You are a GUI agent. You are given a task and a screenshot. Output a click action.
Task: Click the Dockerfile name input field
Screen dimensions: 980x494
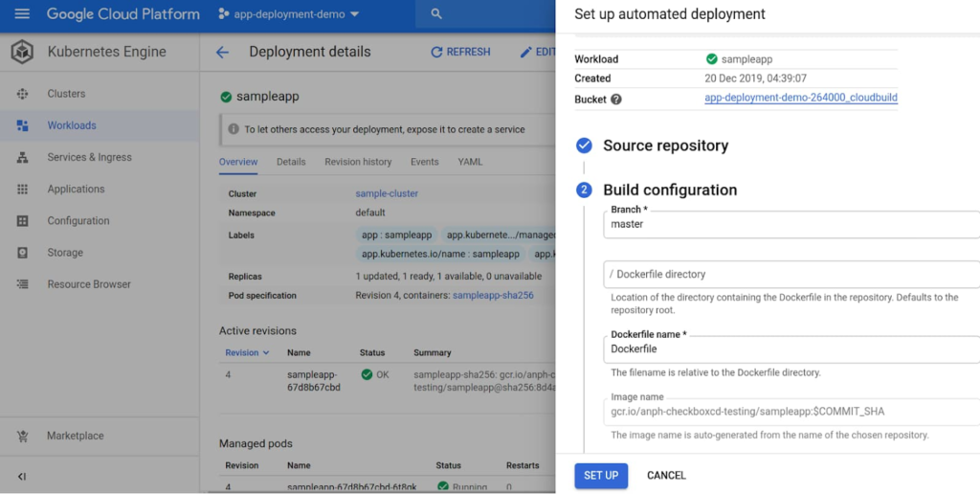pyautogui.click(x=791, y=349)
